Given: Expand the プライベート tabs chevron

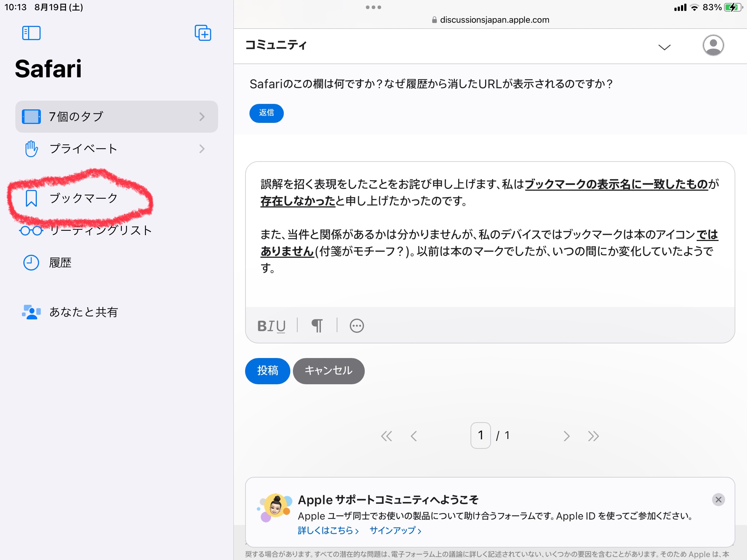Looking at the screenshot, I should (202, 149).
